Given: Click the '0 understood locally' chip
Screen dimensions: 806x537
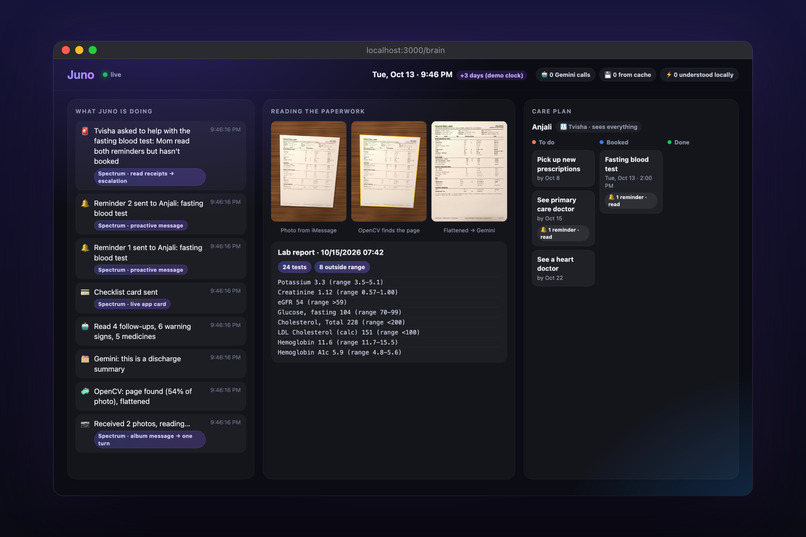Looking at the screenshot, I should [x=700, y=75].
